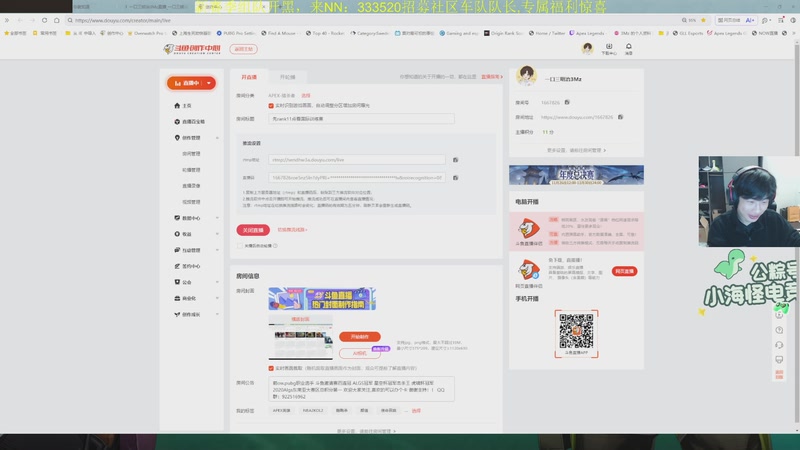This screenshot has width=800, height=450.
Task: Click the rounded pill button beside the logo
Action: coord(243,49)
